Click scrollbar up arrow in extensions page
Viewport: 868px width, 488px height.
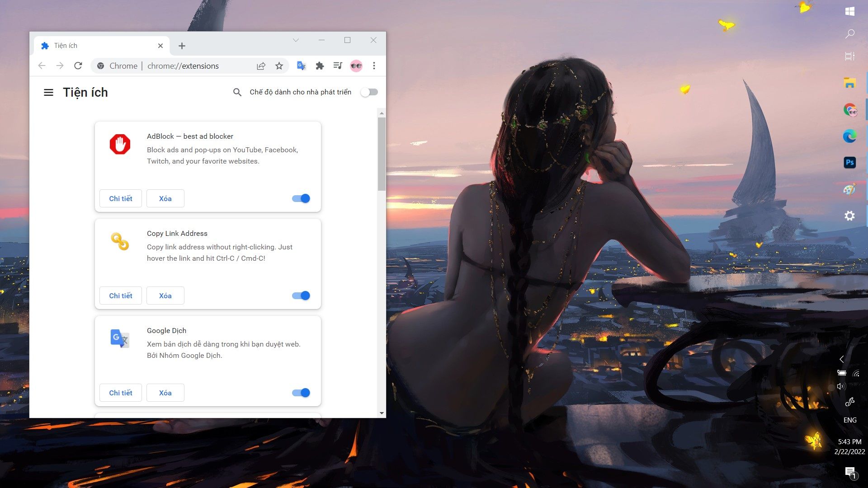[x=382, y=113]
